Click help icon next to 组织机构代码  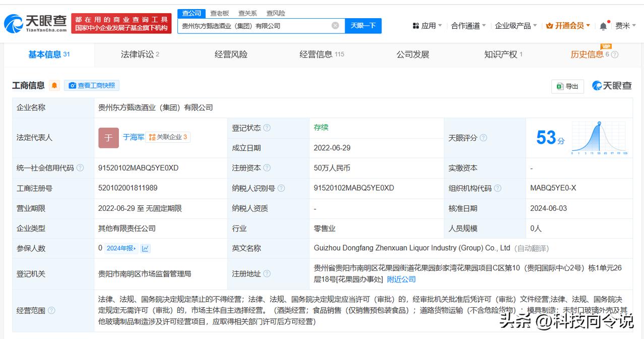point(497,188)
